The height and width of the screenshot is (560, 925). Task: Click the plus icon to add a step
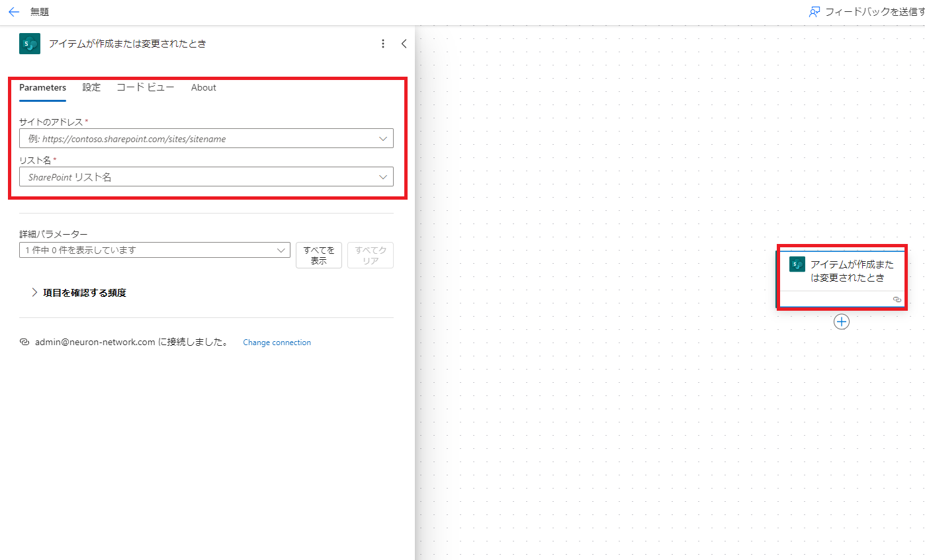[841, 322]
